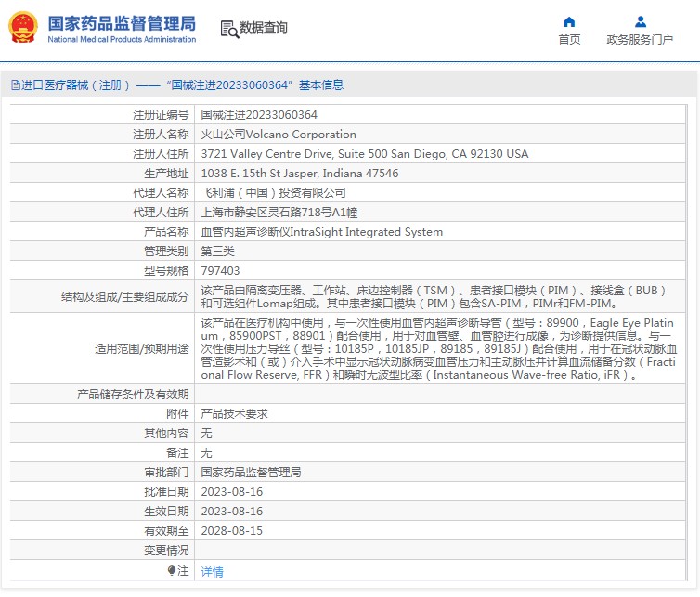Screen dimensions: 700x597
Task: Select 火山公司Volcano Corporation cell
Action: 279,135
